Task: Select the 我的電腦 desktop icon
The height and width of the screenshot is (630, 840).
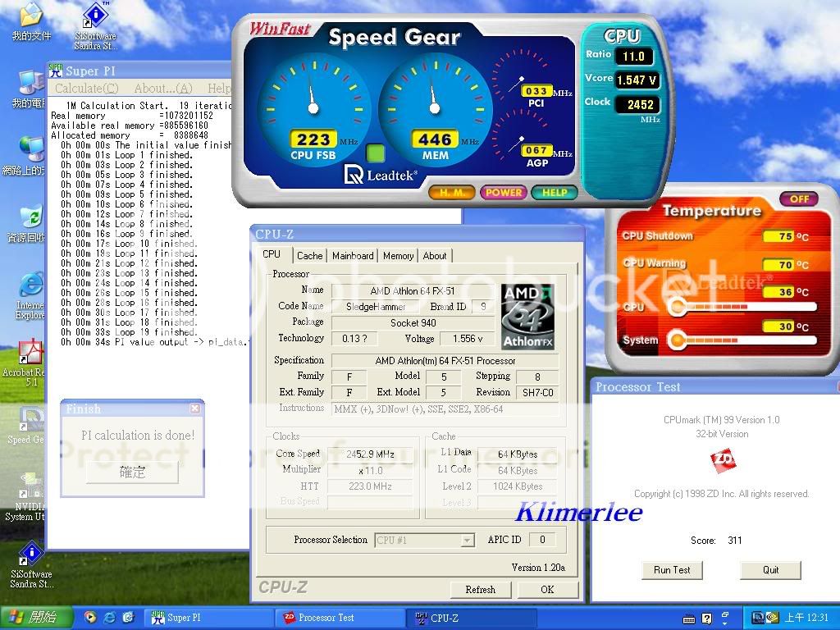Action: tap(28, 89)
